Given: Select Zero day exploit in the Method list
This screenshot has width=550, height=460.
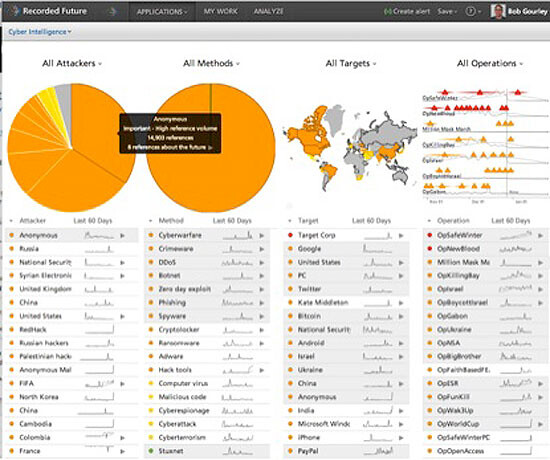Looking at the screenshot, I should 185,289.
